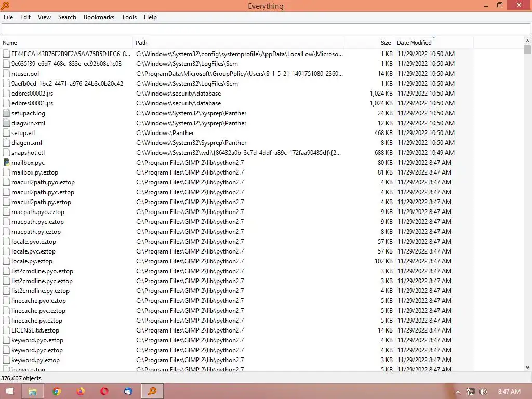The width and height of the screenshot is (532, 399).
Task: Sort by the Name column header
Action: click(66, 43)
